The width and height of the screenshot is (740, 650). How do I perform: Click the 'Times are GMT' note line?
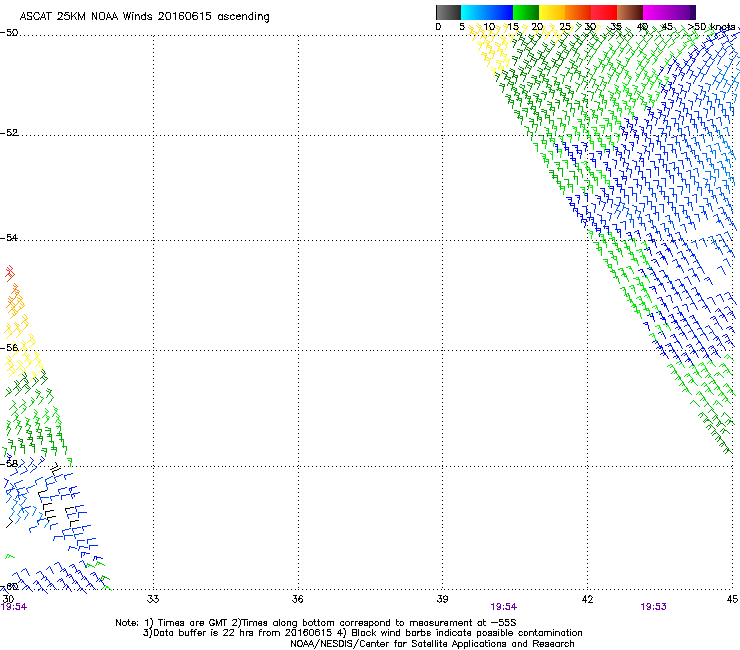[x=316, y=623]
